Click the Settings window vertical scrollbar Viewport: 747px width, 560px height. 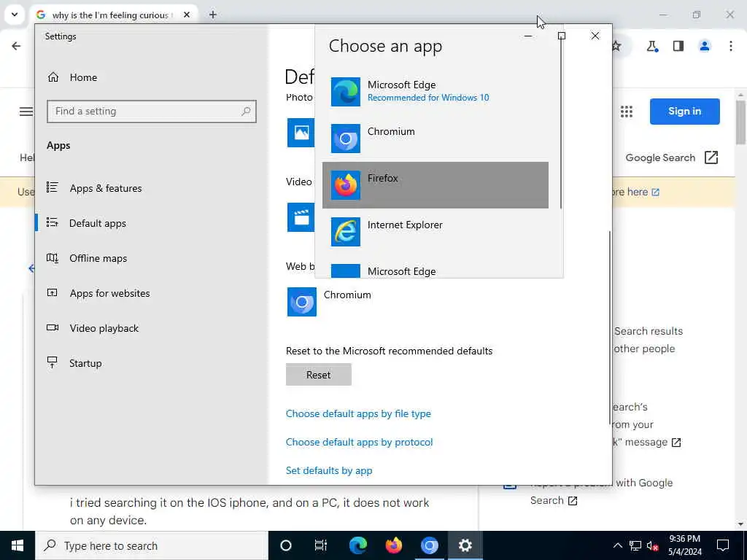[x=609, y=327]
